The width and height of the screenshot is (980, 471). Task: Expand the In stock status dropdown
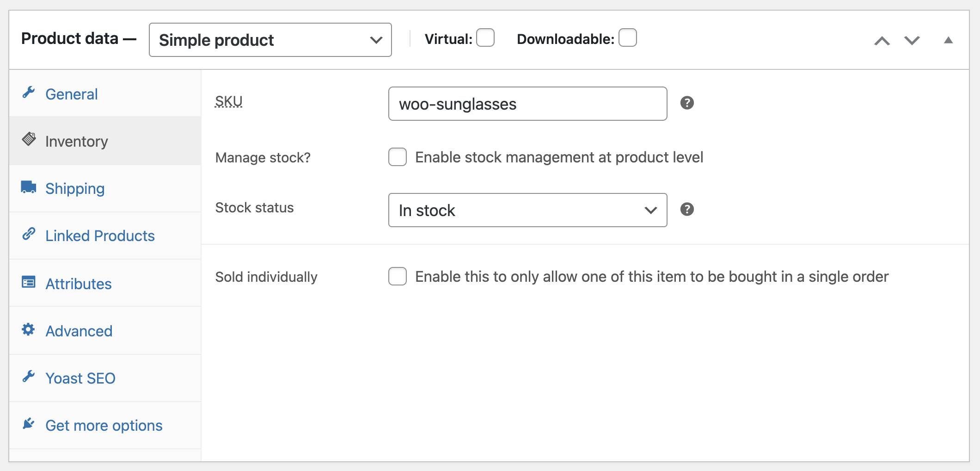(x=527, y=210)
